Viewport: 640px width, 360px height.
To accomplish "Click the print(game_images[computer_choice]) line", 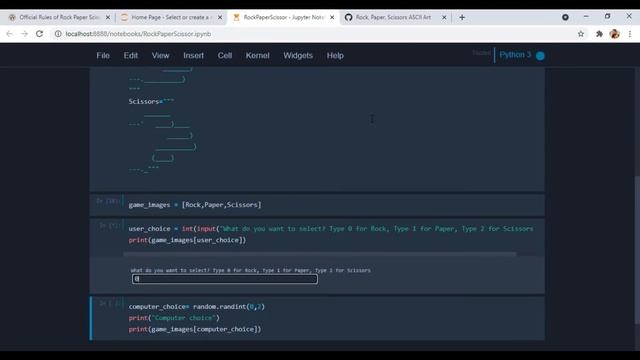I will (195, 329).
